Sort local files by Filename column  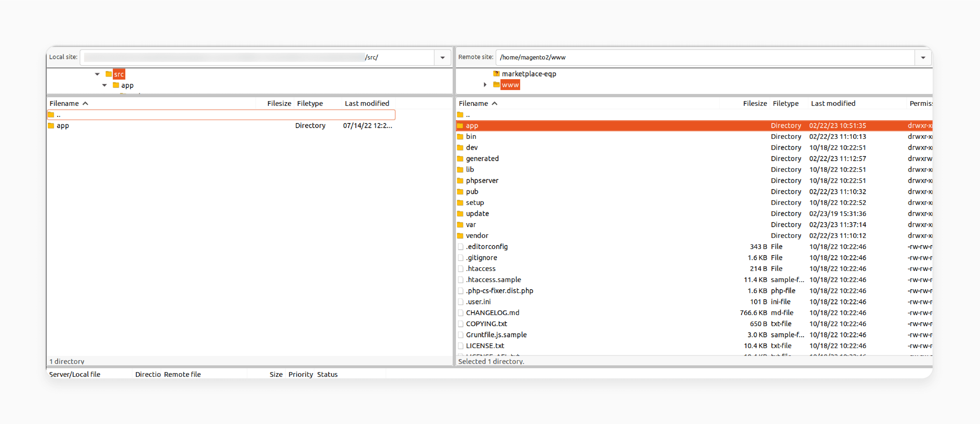[x=151, y=104]
